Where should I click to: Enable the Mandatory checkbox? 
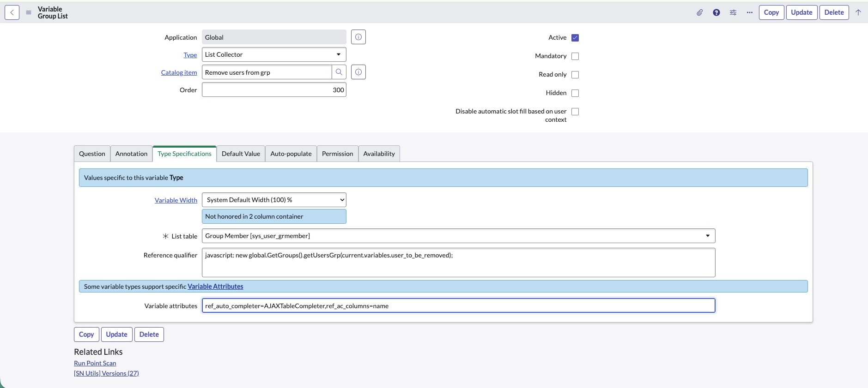575,56
